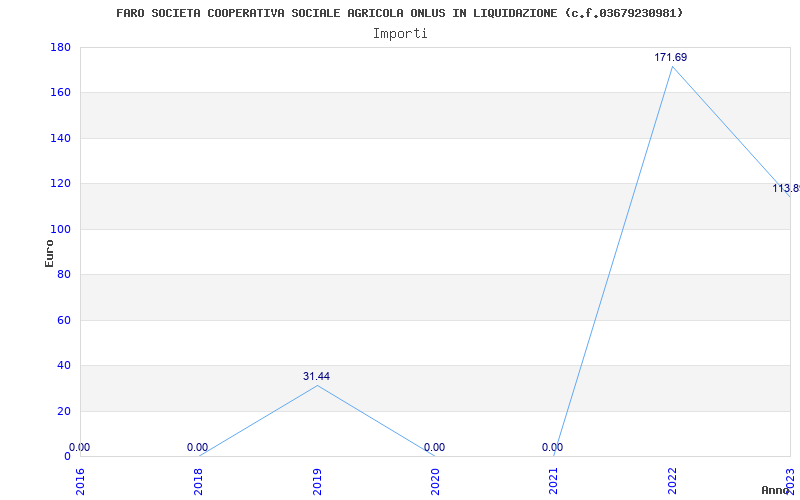Click the 0.00 label above 2020
This screenshot has height=500, width=800.
434,447
